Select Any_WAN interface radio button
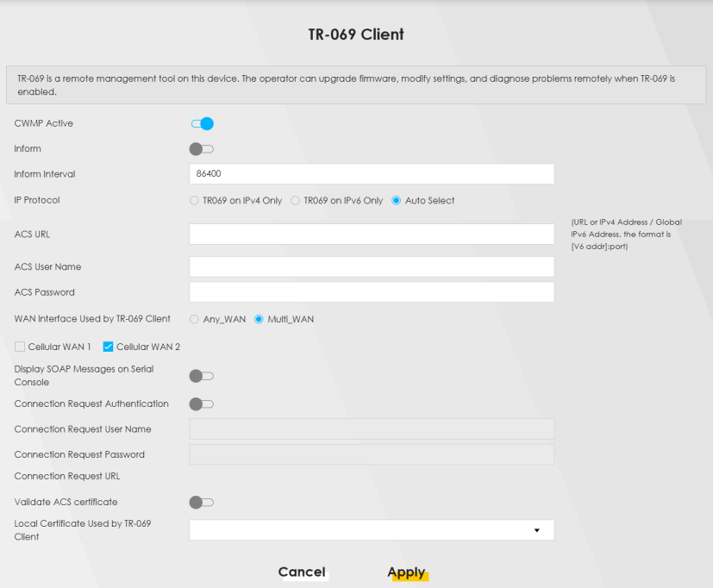This screenshot has width=713, height=588. (194, 319)
